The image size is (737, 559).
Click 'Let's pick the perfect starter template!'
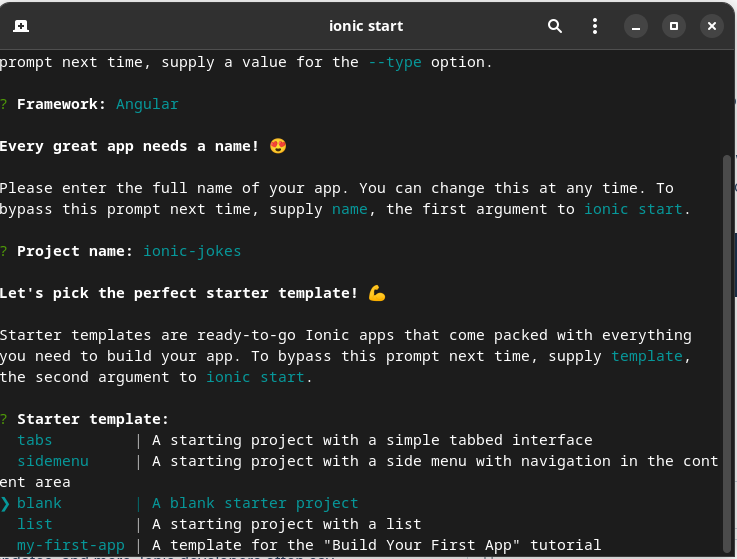click(179, 293)
